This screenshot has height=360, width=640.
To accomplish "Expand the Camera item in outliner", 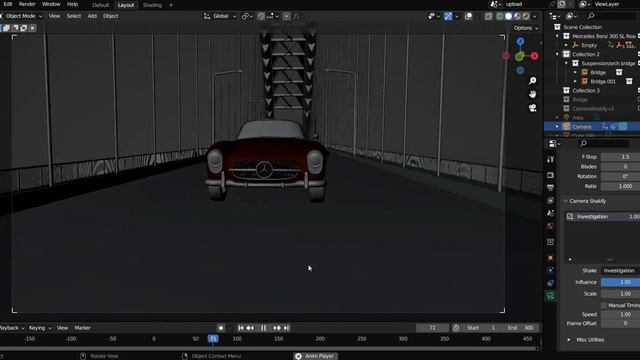I will (x=557, y=127).
